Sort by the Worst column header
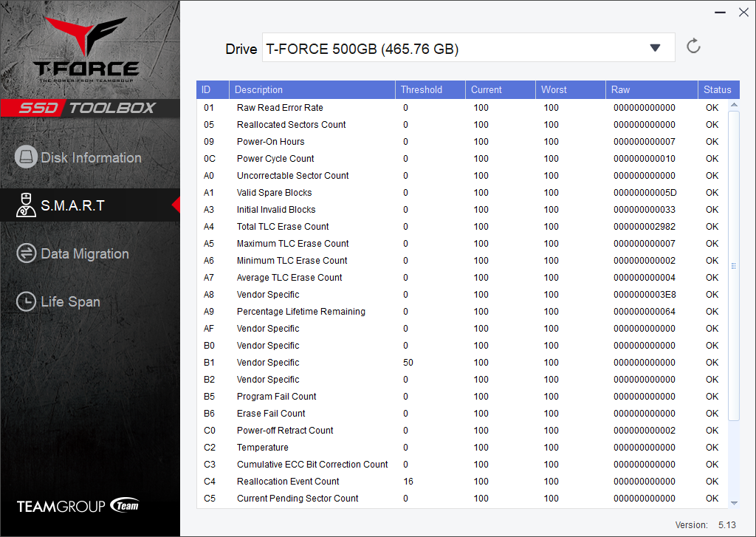 571,89
